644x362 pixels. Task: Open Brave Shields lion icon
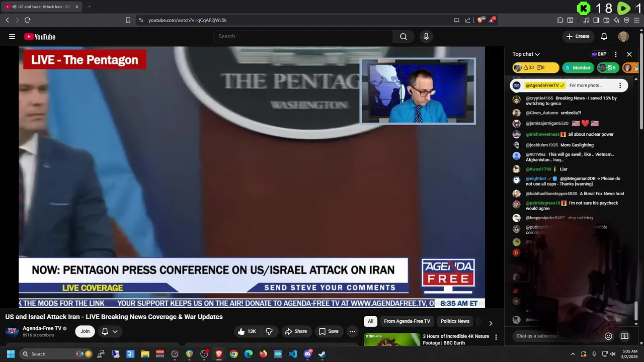[480, 20]
